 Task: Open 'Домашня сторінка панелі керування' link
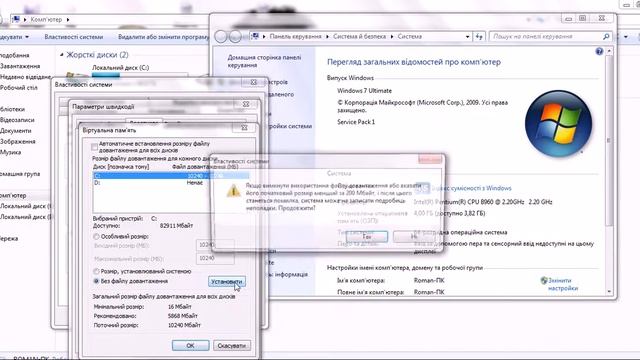(x=264, y=61)
